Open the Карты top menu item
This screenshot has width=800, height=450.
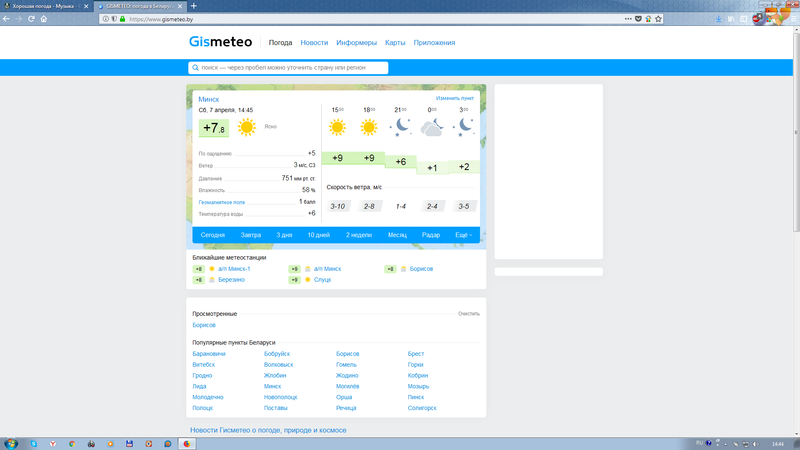395,43
